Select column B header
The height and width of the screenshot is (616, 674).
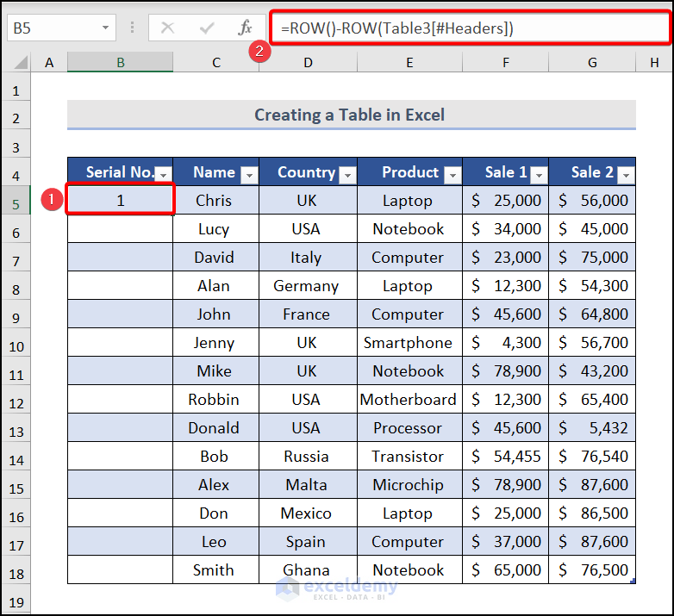pyautogui.click(x=121, y=63)
